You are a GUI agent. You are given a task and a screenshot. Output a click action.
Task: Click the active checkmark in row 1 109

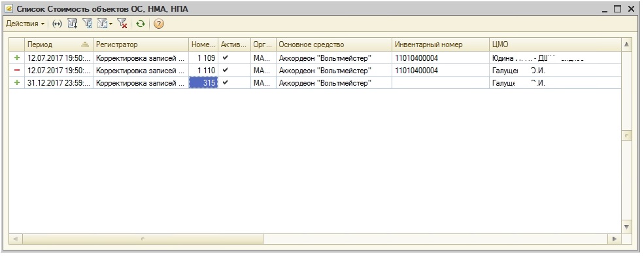[225, 58]
